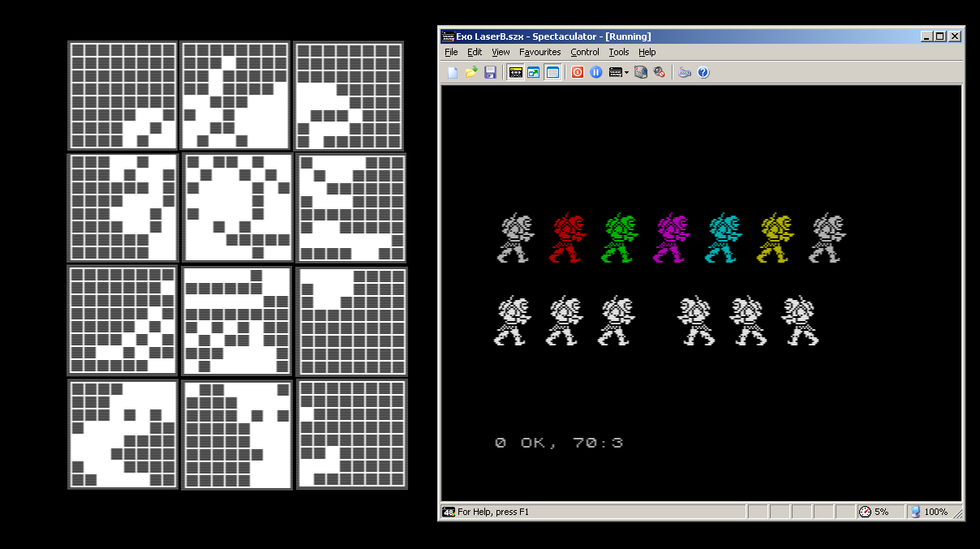980x549 pixels.
Task: Open the Edit menu
Action: coord(475,52)
